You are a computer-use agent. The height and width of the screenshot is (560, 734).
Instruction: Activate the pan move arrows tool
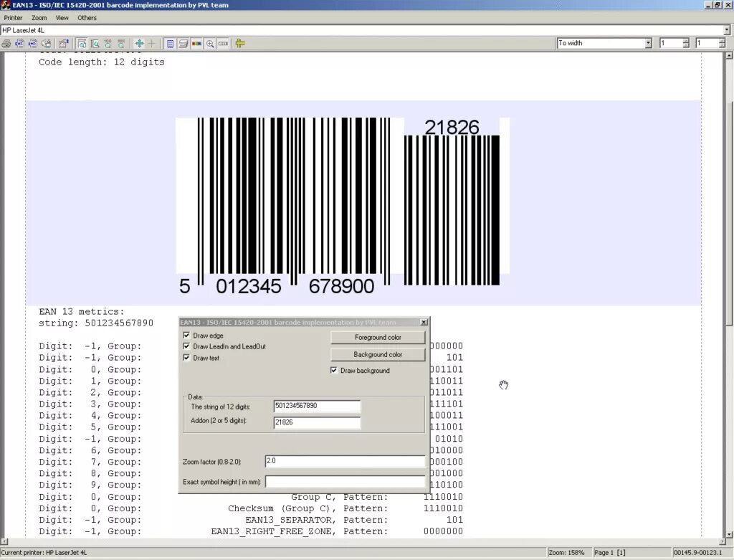(x=139, y=44)
